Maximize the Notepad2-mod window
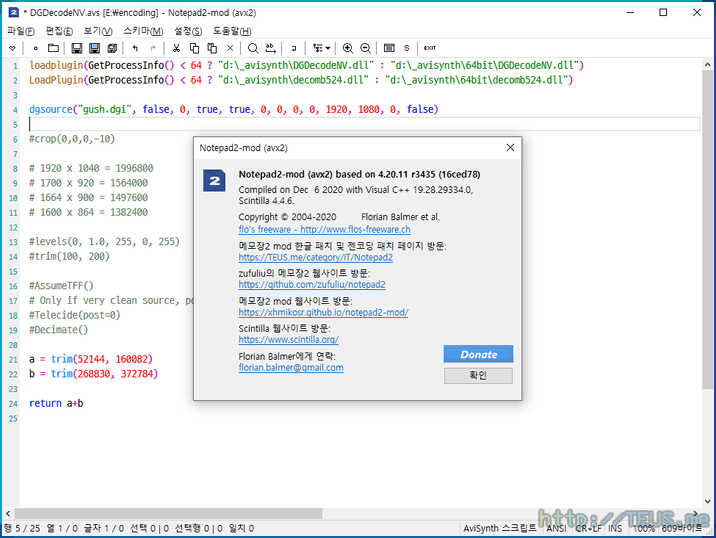 pos(663,12)
